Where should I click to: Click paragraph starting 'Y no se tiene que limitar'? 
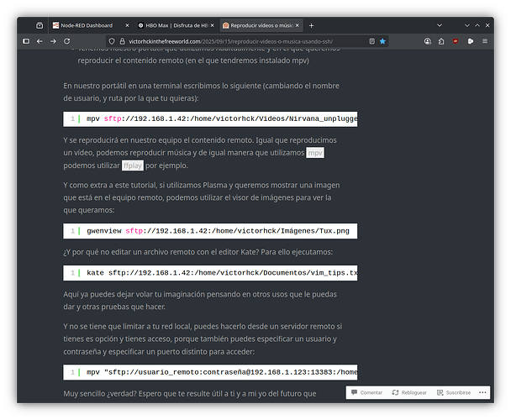tap(203, 339)
